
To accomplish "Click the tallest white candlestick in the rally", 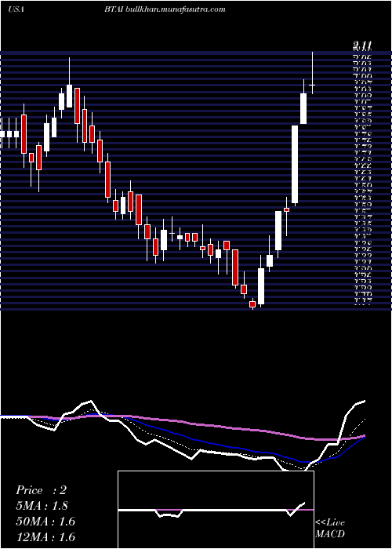I will point(295,164).
